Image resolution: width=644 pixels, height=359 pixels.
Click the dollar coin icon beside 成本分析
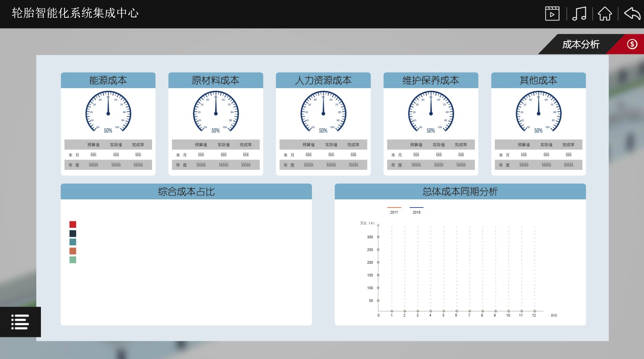coord(632,44)
